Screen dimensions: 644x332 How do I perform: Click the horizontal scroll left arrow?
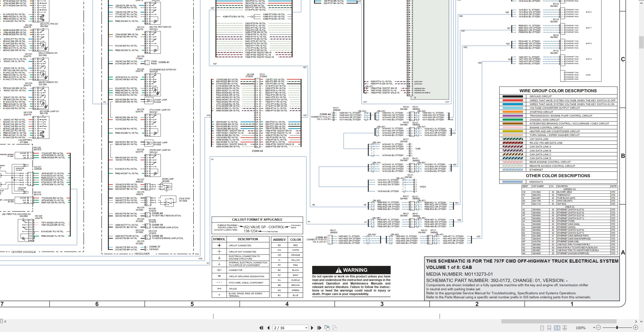5,321
